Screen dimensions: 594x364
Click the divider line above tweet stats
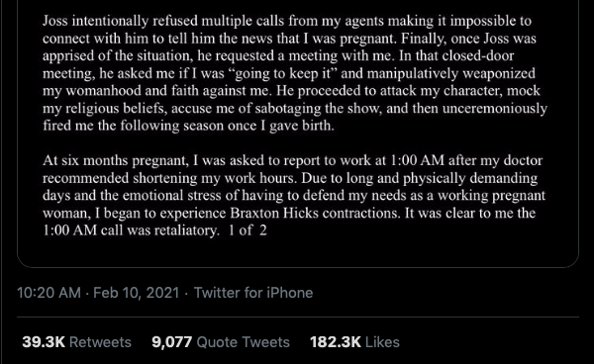298,317
